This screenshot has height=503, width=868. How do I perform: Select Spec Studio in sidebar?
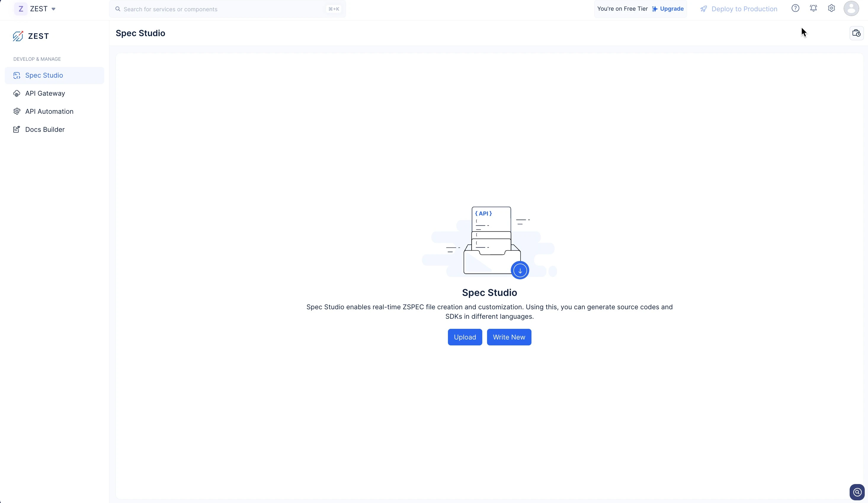55,76
